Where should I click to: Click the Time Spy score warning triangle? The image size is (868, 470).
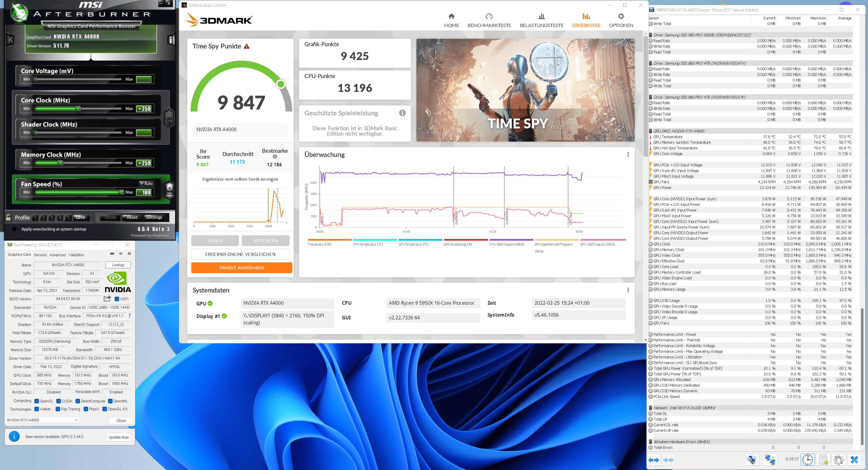pyautogui.click(x=247, y=46)
